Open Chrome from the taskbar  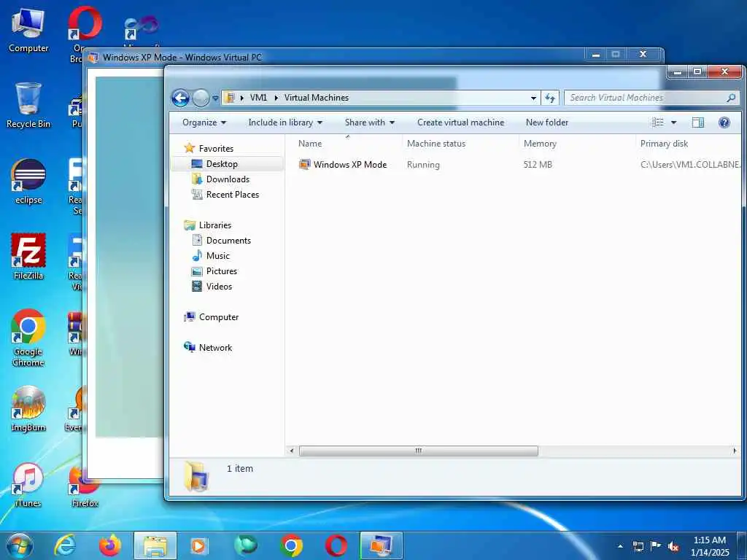(291, 545)
